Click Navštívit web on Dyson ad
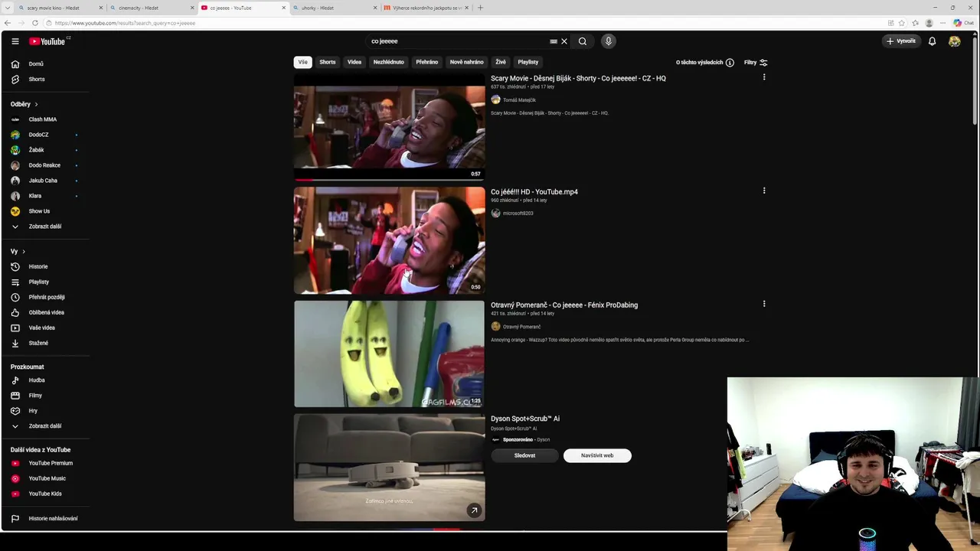 point(597,455)
